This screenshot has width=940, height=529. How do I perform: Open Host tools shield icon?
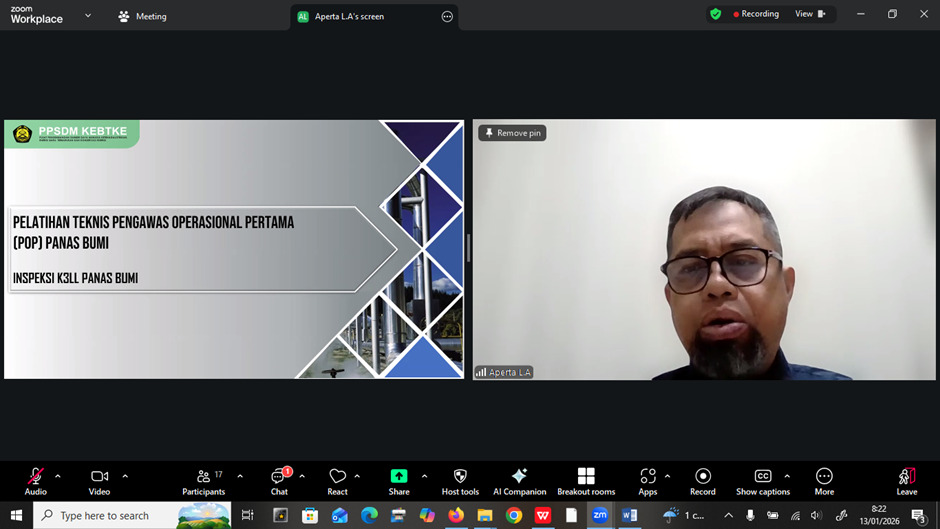[460, 480]
